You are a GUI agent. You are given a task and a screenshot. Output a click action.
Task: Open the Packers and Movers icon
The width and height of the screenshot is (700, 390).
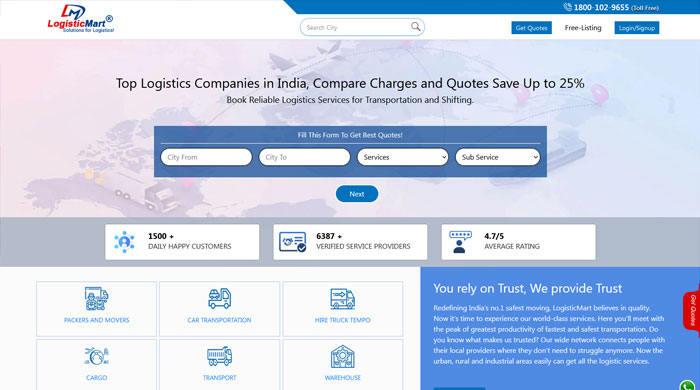(x=96, y=299)
